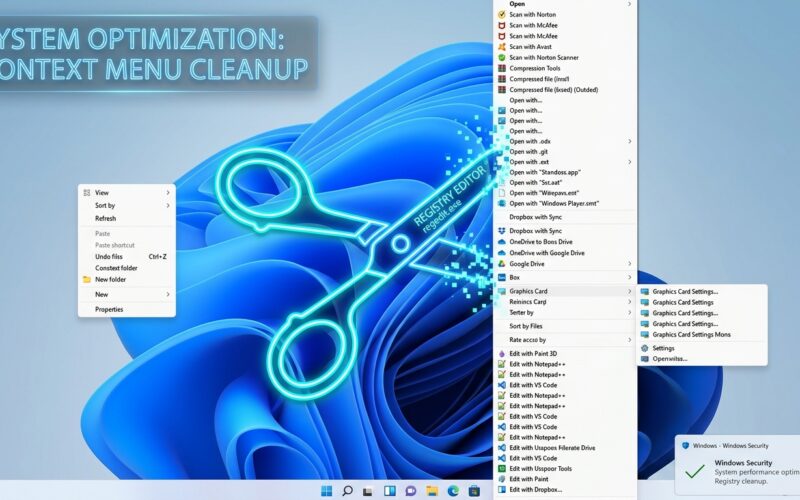This screenshot has width=800, height=500.
Task: Click the green icon beside Edit with Usspoor Tools
Action: (502, 468)
